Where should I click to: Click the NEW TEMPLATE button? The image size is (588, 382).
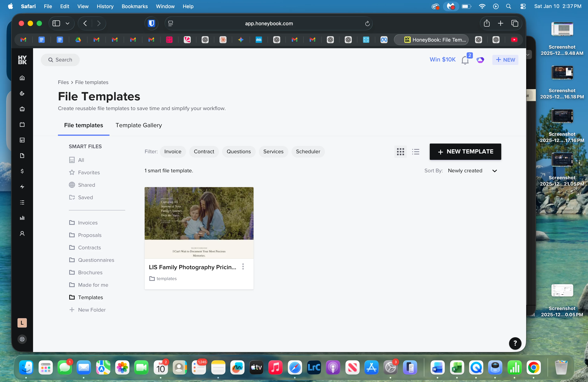tap(465, 152)
